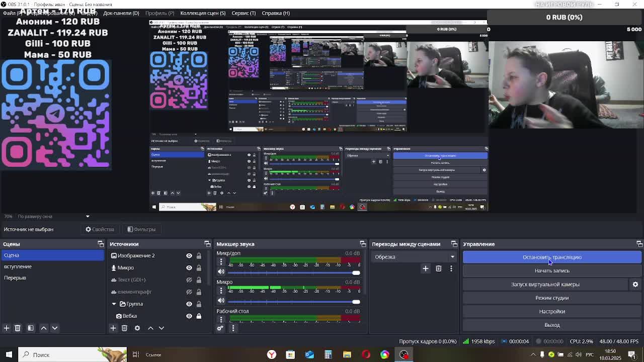Undock the Сцены panel
Screen dimensions: 644x362
tap(101, 244)
